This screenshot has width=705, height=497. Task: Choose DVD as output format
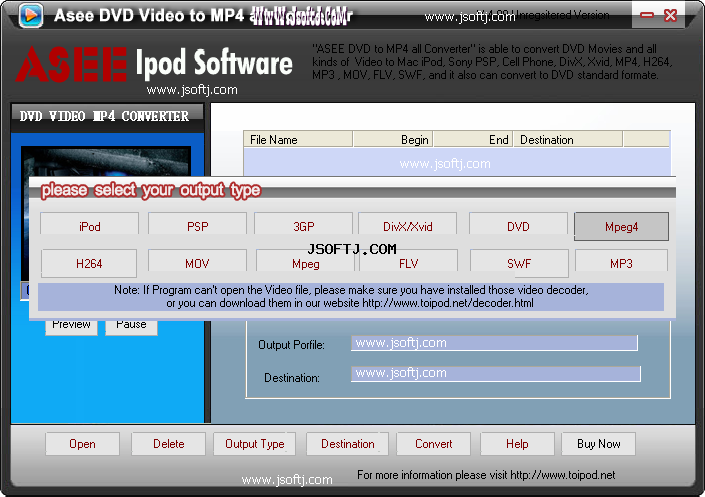point(518,224)
